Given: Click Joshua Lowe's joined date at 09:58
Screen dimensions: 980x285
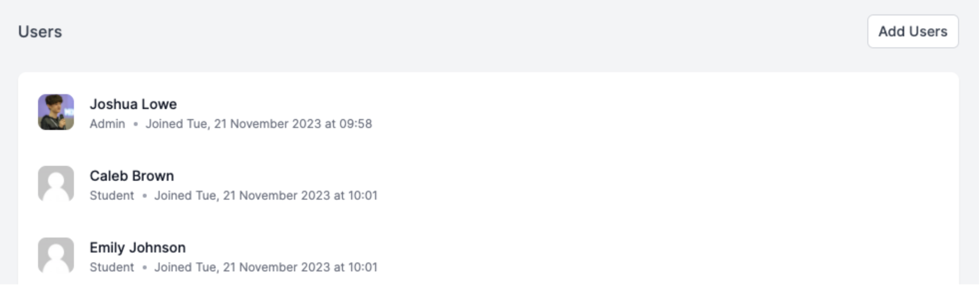Looking at the screenshot, I should (259, 123).
